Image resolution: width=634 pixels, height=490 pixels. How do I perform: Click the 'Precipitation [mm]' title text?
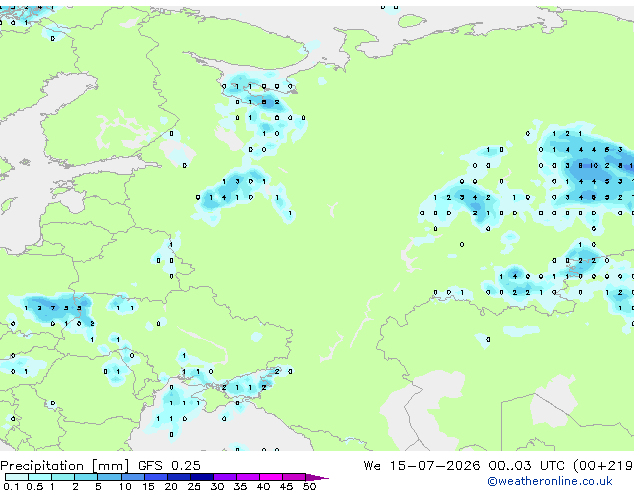point(65,466)
